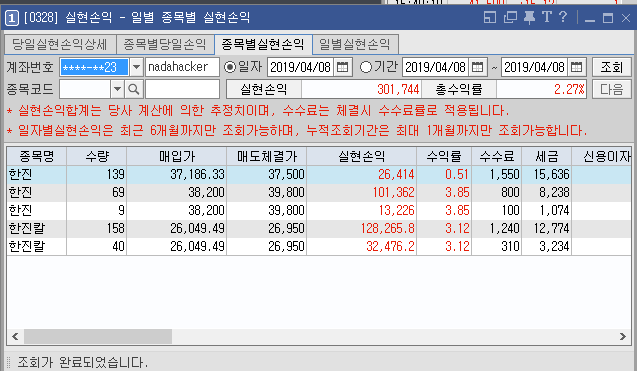This screenshot has width=637, height=371.
Task: Select the 한진 row with quantity 69
Action: 319,193
